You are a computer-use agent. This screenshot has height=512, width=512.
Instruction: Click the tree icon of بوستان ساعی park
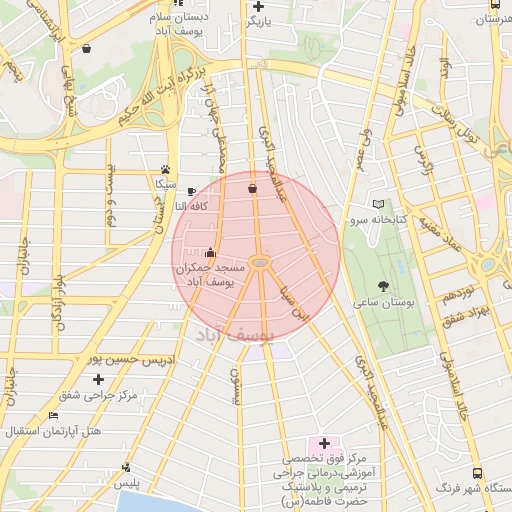pos(383,286)
